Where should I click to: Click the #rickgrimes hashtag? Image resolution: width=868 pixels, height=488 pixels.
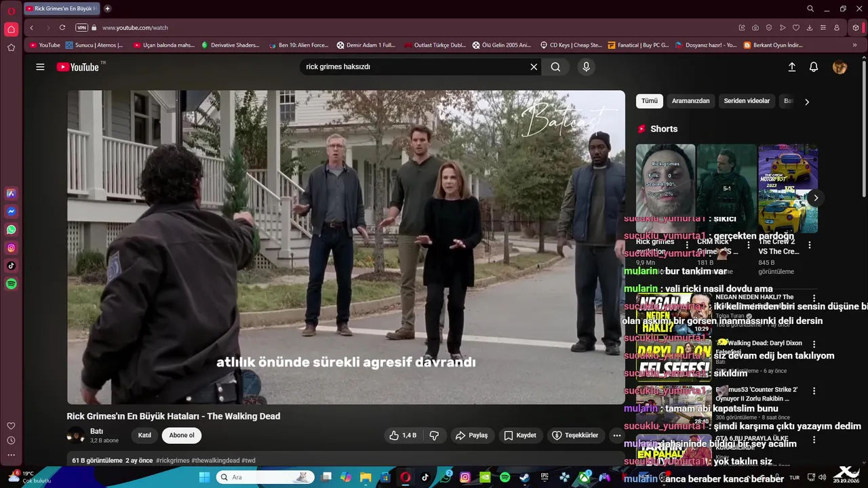tap(173, 461)
